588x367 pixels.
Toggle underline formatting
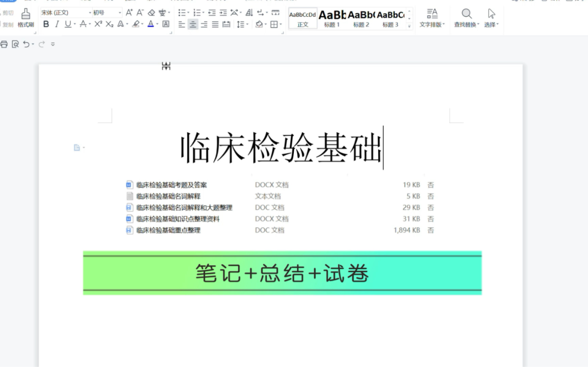(x=68, y=24)
